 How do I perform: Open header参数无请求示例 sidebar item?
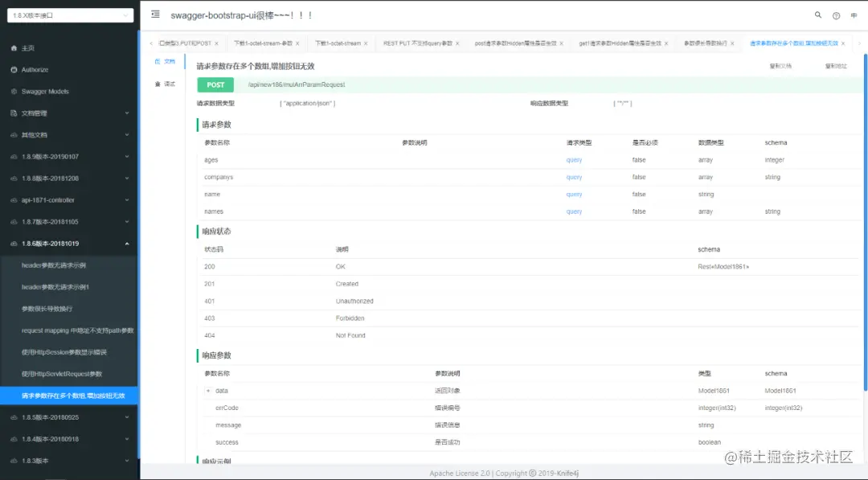click(x=69, y=265)
